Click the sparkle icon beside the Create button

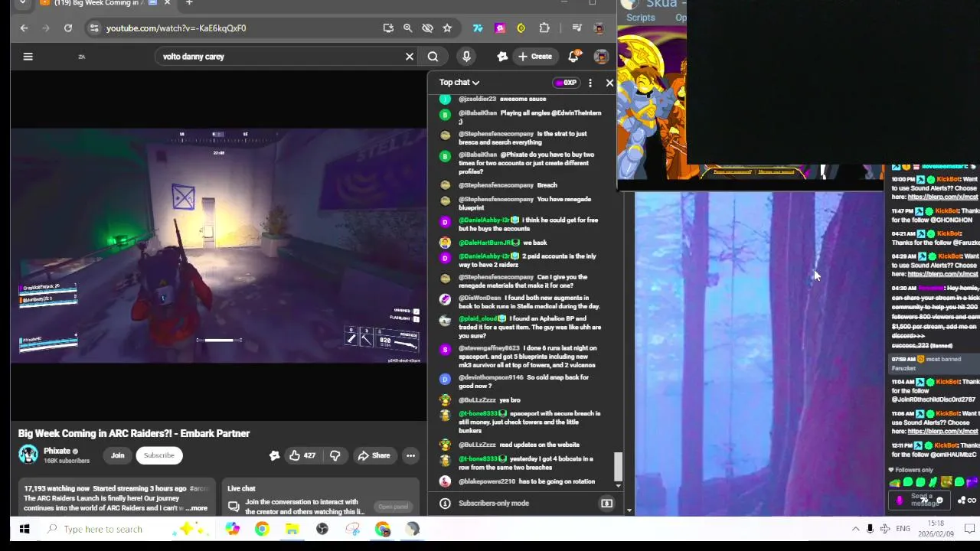click(x=502, y=56)
